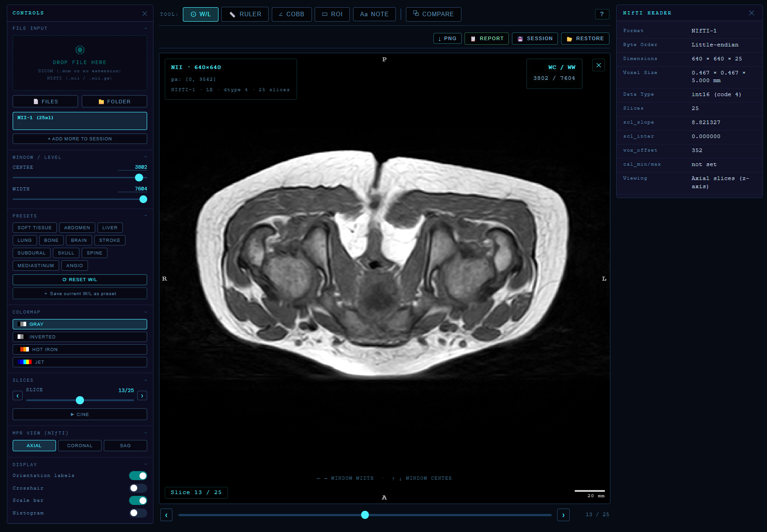The width and height of the screenshot is (767, 532).
Task: Go to next slice in Slices section
Action: tap(142, 396)
